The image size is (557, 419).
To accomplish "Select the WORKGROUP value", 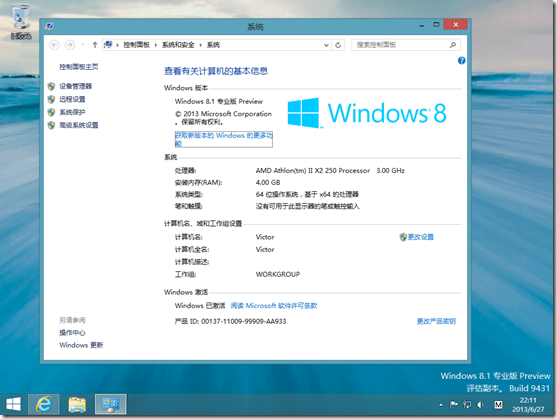I will [x=278, y=274].
